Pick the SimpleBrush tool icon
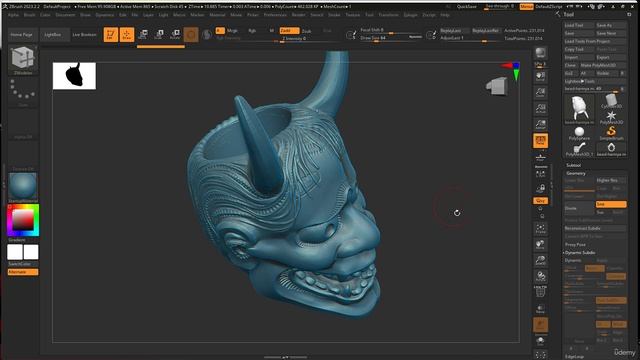The image size is (640, 360). tap(611, 133)
